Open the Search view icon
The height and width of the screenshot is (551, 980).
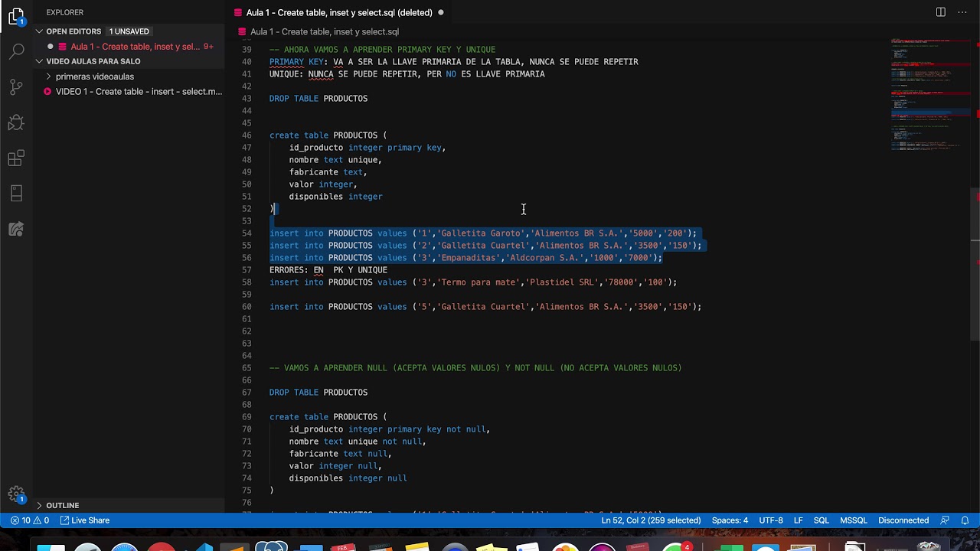[16, 51]
